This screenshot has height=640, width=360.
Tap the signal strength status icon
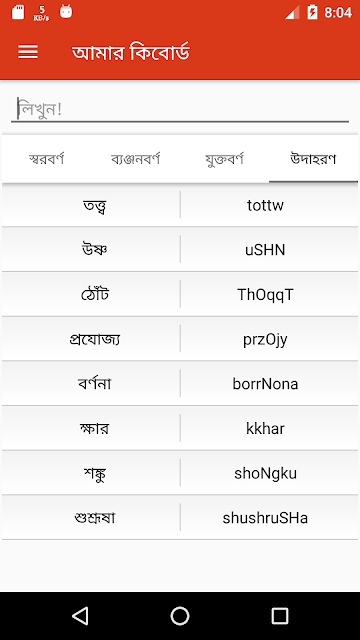291,13
